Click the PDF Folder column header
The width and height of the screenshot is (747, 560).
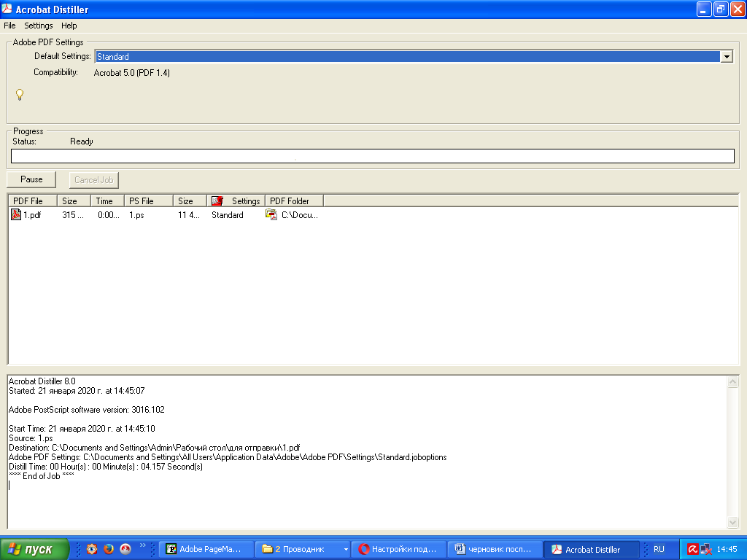295,201
